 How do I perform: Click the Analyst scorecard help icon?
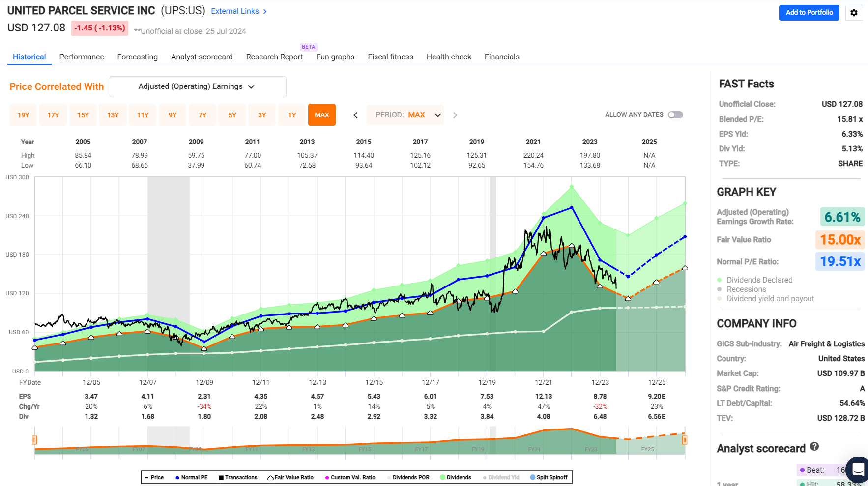pyautogui.click(x=815, y=447)
